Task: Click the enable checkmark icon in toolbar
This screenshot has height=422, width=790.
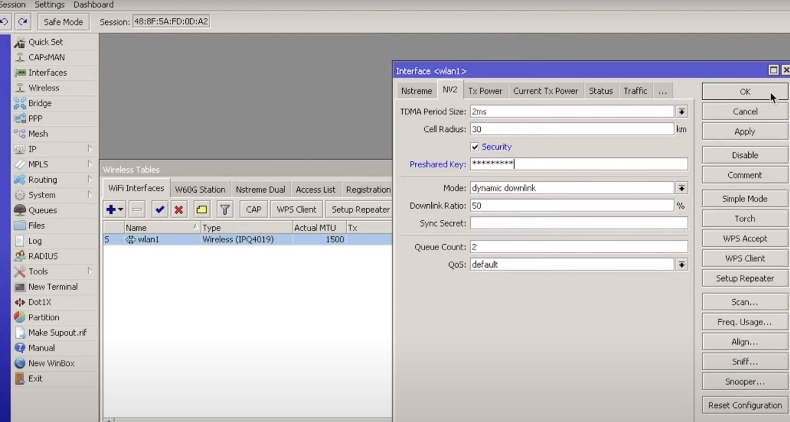Action: click(x=159, y=209)
